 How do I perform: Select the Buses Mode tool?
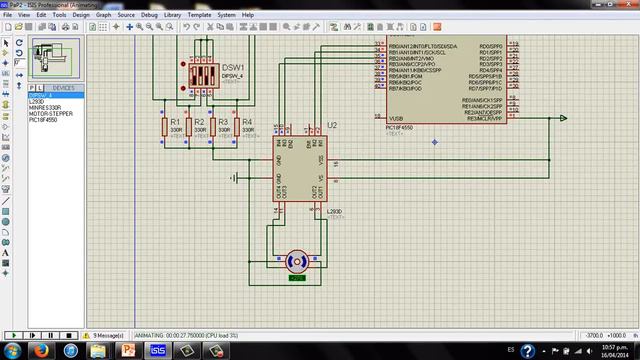pyautogui.click(x=6, y=94)
